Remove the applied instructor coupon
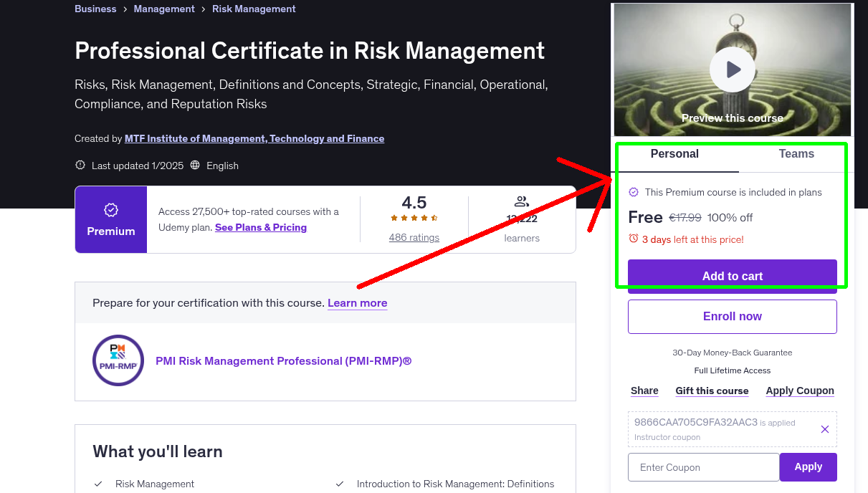This screenshot has width=868, height=493. [824, 429]
